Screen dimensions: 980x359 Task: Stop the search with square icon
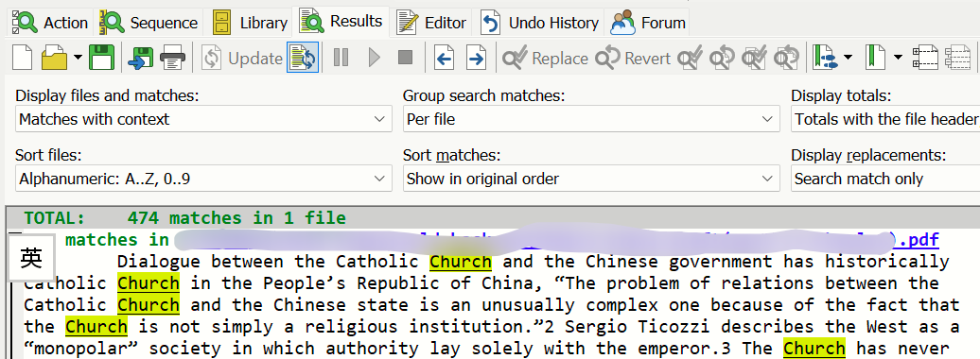point(406,58)
